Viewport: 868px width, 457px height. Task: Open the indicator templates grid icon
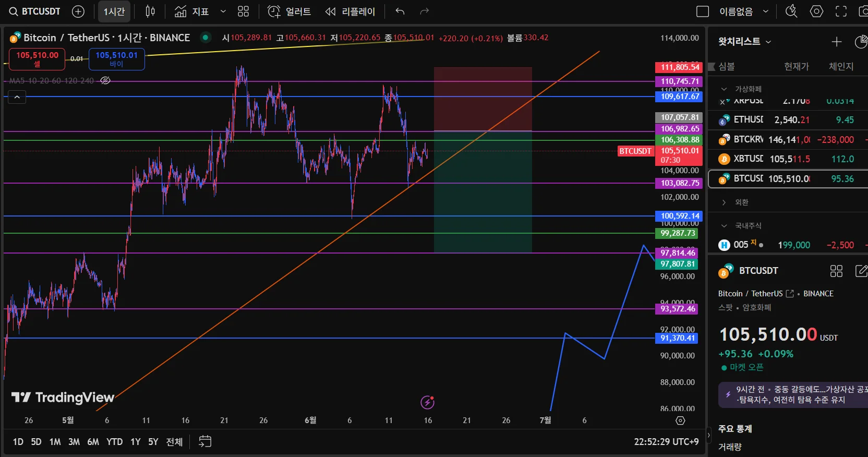243,11
